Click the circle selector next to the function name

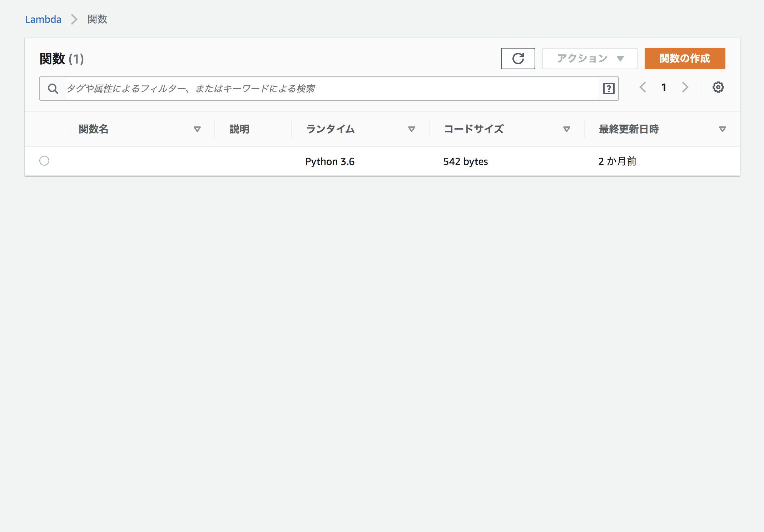(x=44, y=161)
